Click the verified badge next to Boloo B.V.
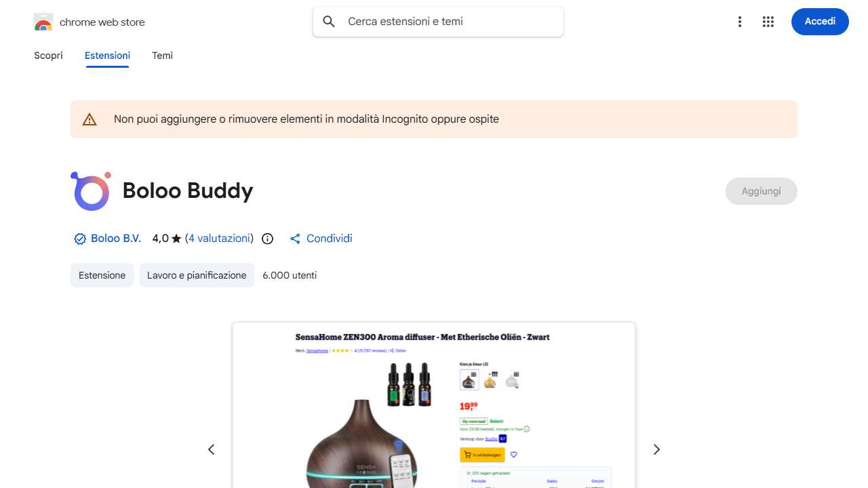 [80, 239]
